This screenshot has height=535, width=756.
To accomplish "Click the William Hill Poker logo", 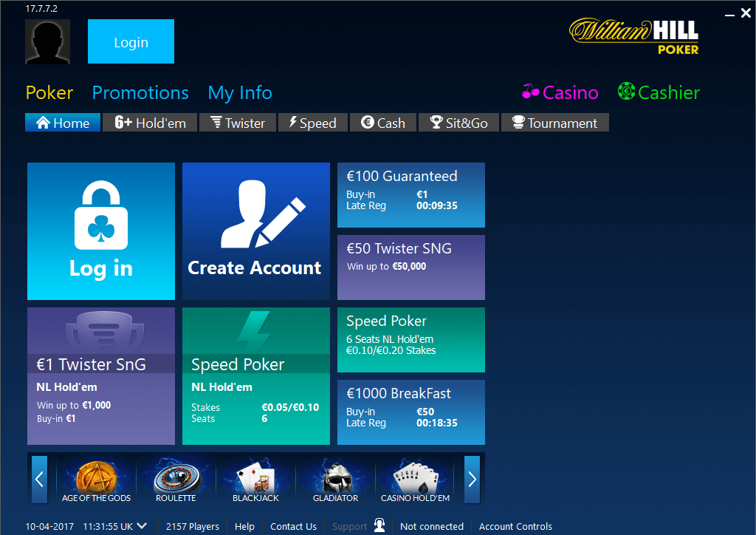I will coord(633,36).
